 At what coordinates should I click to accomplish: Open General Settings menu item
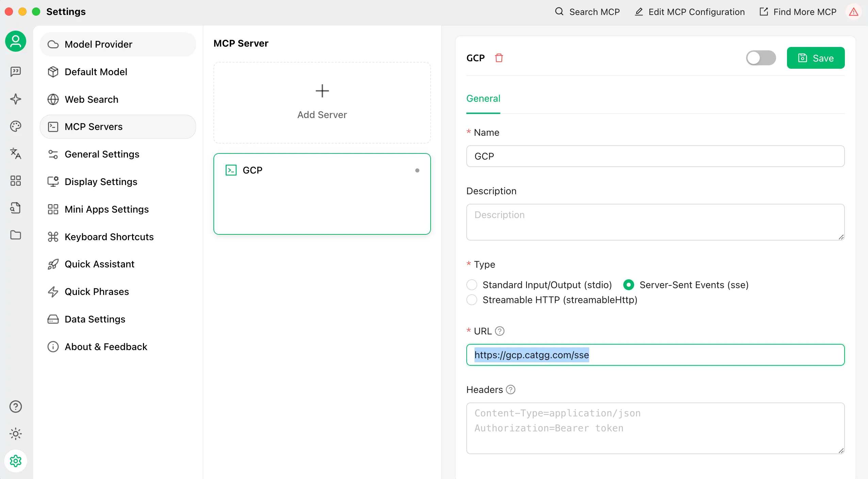(x=102, y=154)
